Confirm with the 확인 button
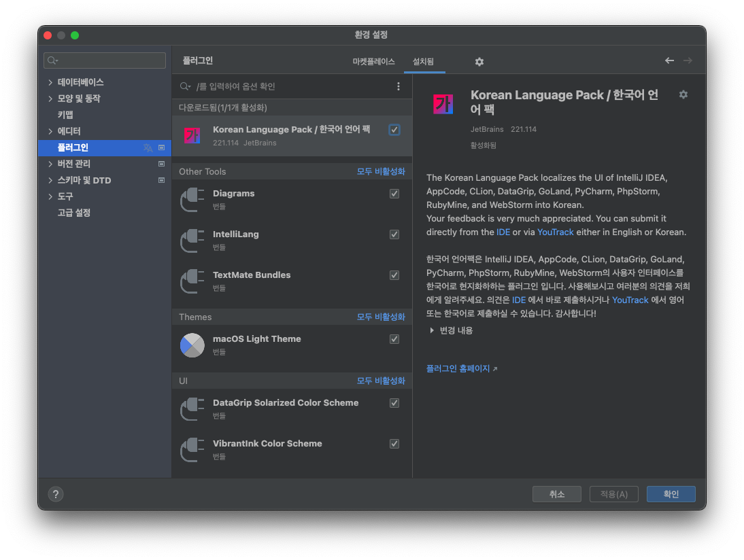 click(x=671, y=494)
